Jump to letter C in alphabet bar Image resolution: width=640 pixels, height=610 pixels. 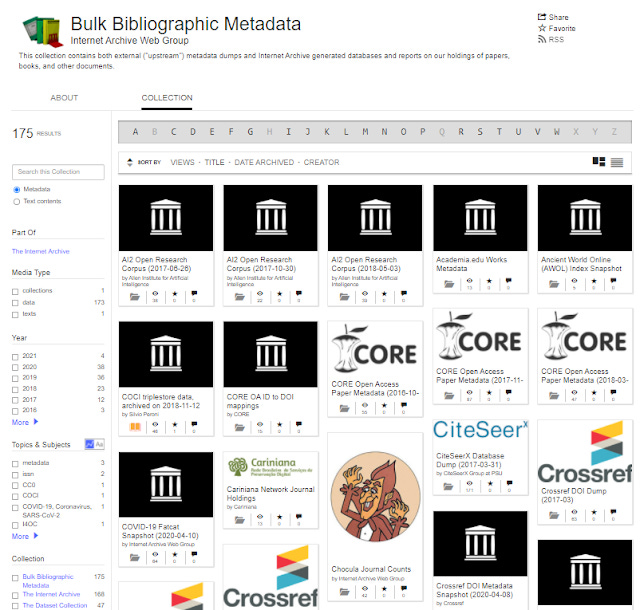[x=173, y=131]
